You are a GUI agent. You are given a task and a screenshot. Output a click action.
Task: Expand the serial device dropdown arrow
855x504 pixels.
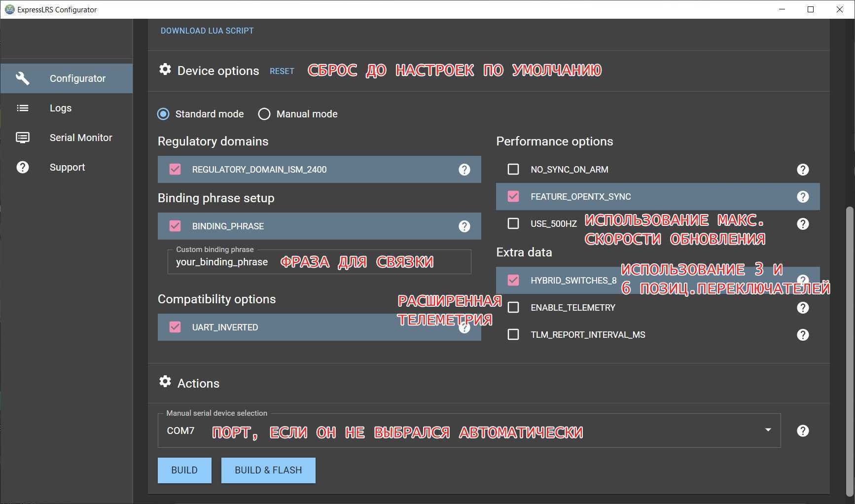768,430
